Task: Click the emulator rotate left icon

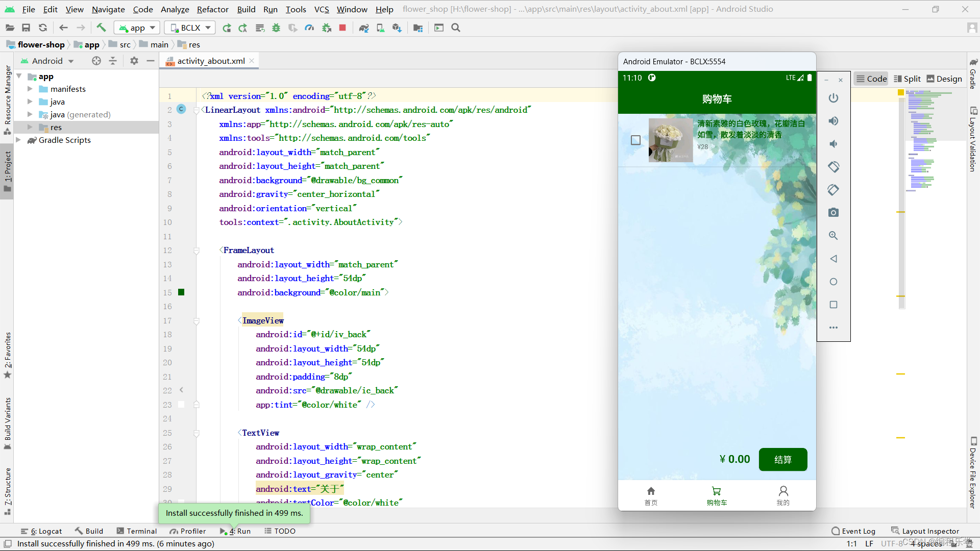Action: 834,167
